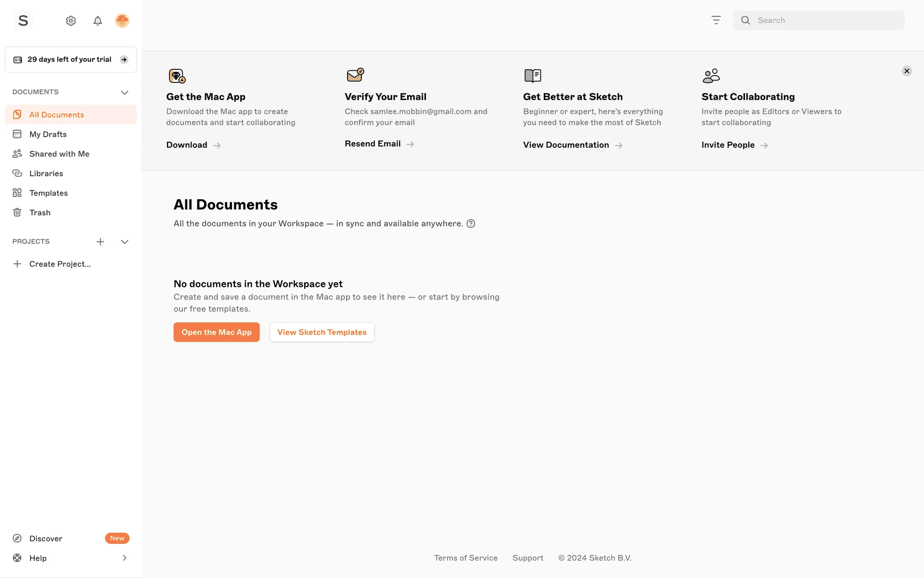Click the Open the Mac App button
924x578 pixels.
(x=217, y=332)
